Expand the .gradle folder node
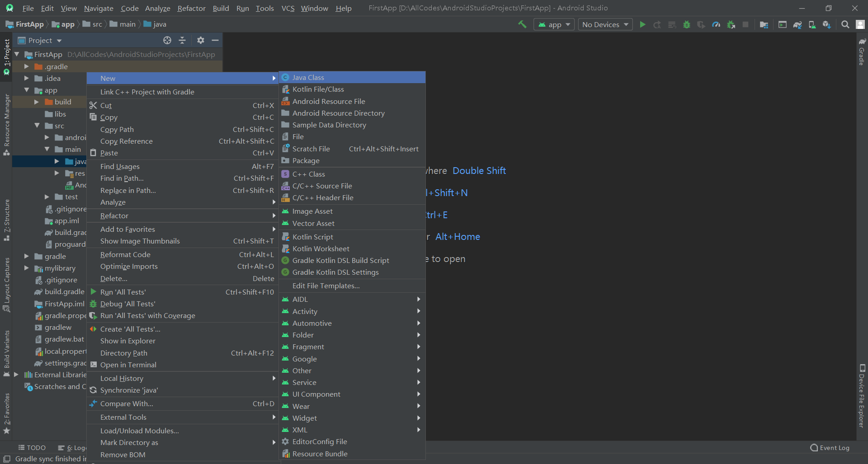 tap(26, 66)
